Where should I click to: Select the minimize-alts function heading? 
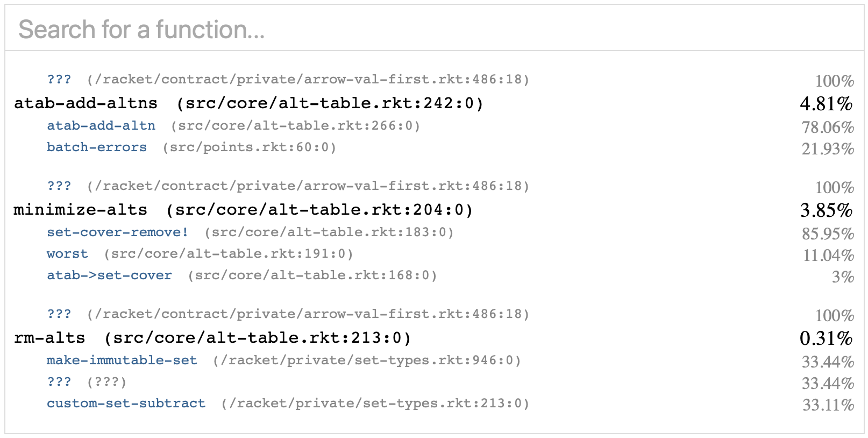(80, 210)
